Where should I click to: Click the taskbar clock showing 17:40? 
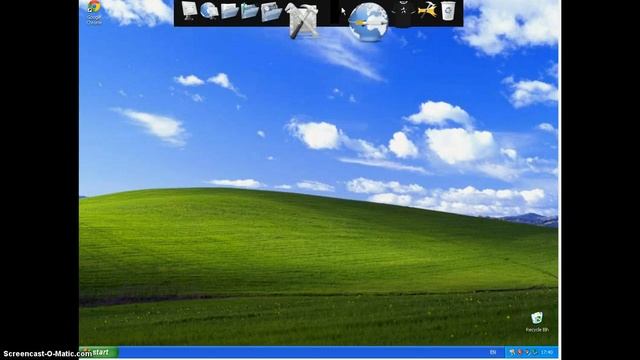pyautogui.click(x=547, y=352)
